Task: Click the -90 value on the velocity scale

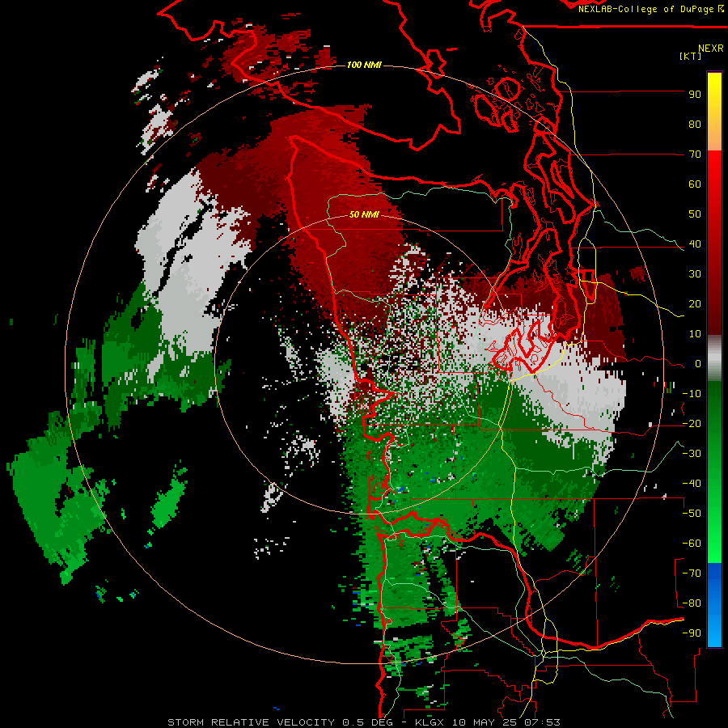Action: [x=692, y=633]
